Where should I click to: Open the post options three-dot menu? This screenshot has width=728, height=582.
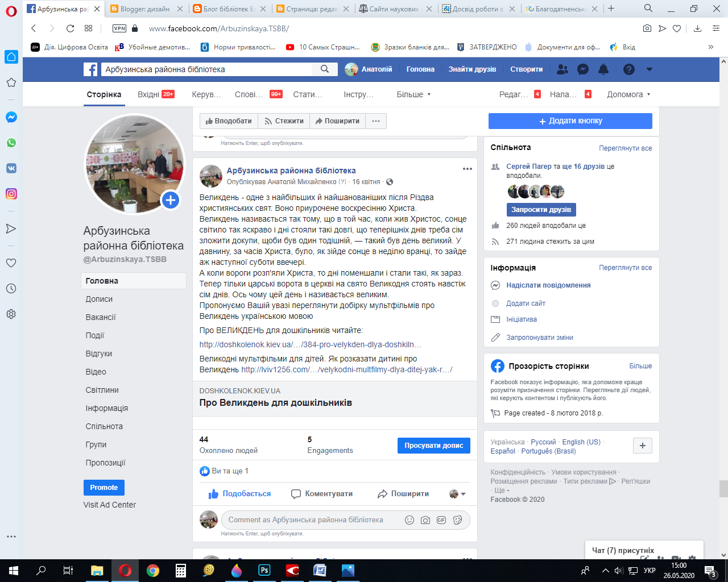tap(468, 169)
